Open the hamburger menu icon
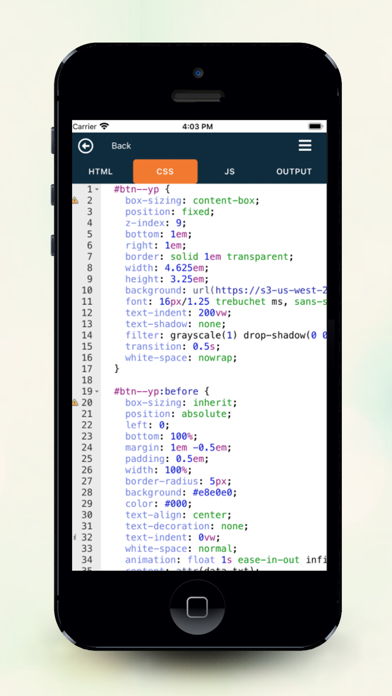Screen dimensions: 392x696 [305, 146]
